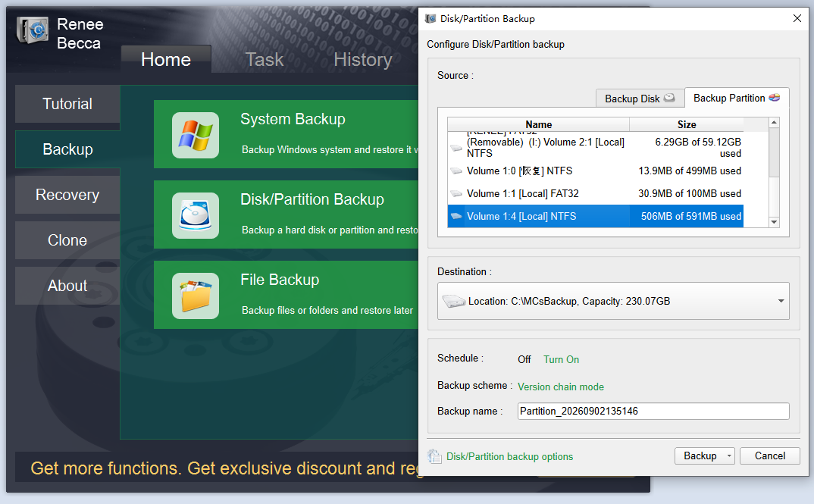Click the backup options document icon
The width and height of the screenshot is (814, 504).
(434, 456)
